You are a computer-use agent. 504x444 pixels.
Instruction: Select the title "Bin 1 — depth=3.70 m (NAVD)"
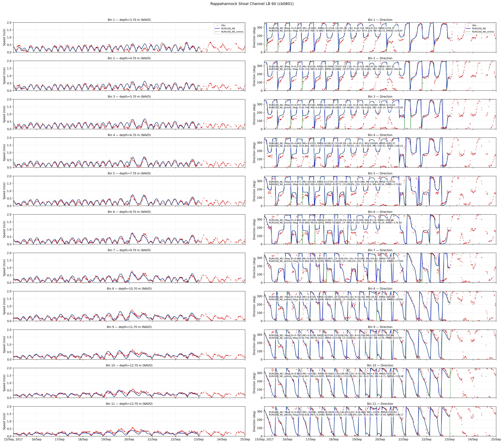129,20
